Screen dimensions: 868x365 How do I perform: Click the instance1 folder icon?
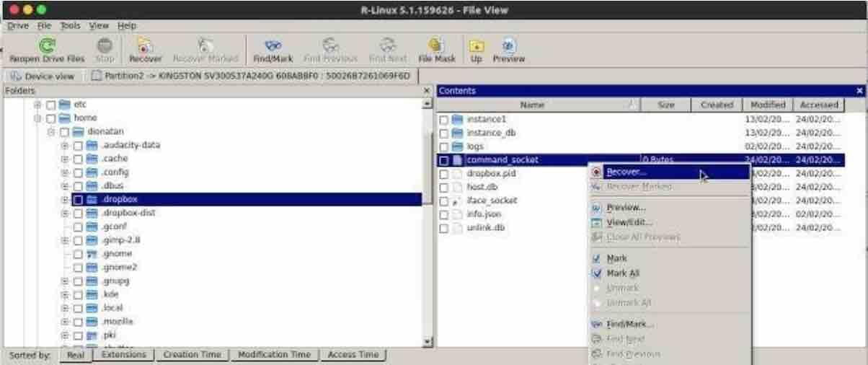pyautogui.click(x=457, y=119)
